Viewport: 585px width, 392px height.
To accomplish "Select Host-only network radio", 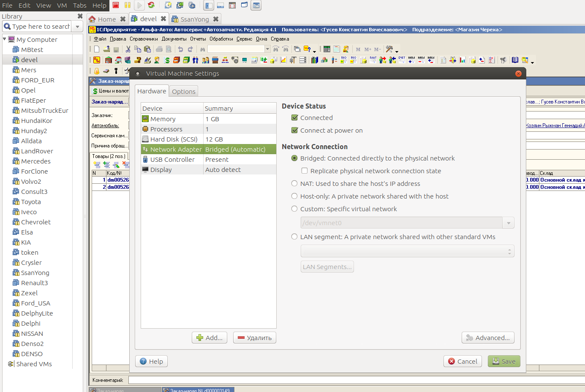I will 294,196.
